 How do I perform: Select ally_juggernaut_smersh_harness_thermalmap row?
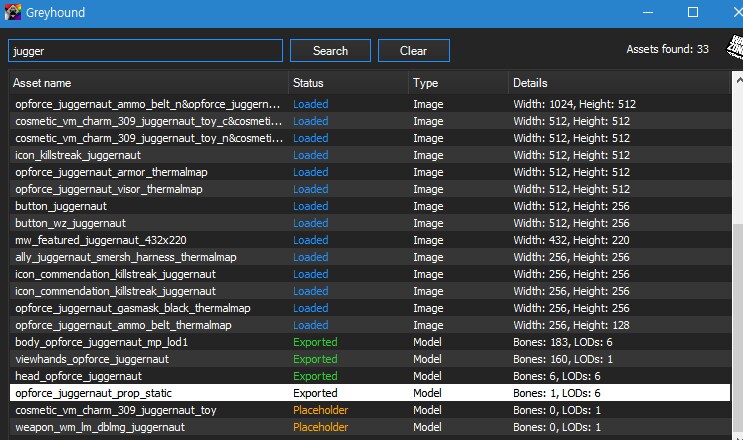[370, 257]
